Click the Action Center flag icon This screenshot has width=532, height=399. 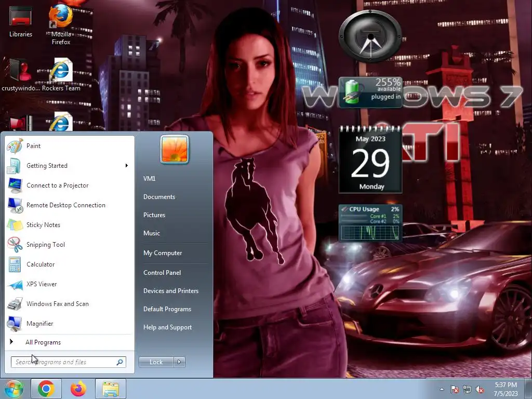454,390
